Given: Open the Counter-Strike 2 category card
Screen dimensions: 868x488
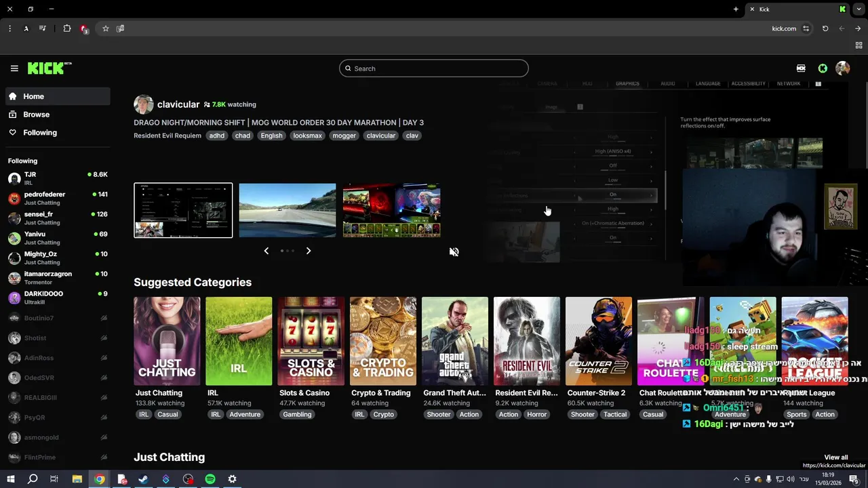Looking at the screenshot, I should pos(599,341).
